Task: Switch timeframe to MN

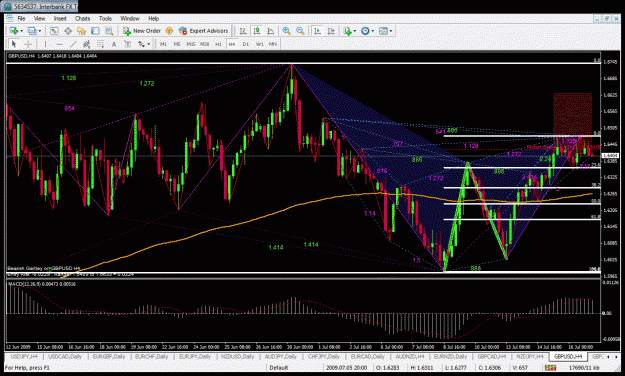Action: tap(273, 44)
